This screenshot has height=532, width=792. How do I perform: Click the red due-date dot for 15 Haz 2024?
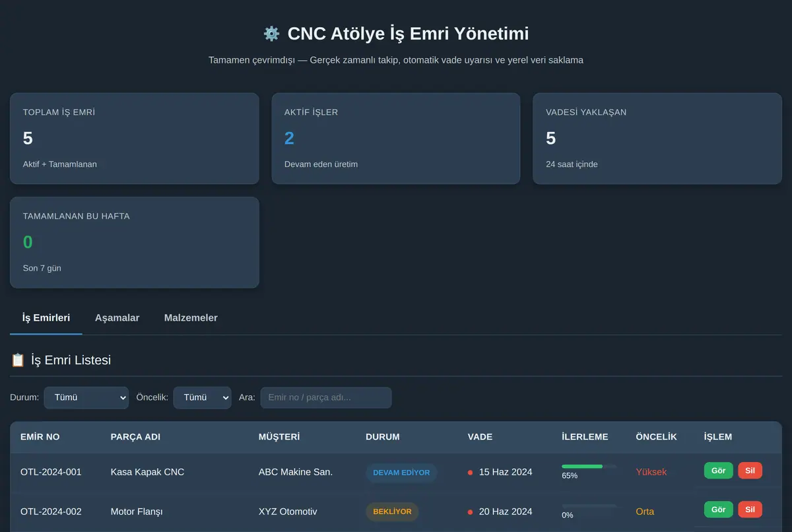[x=470, y=473]
